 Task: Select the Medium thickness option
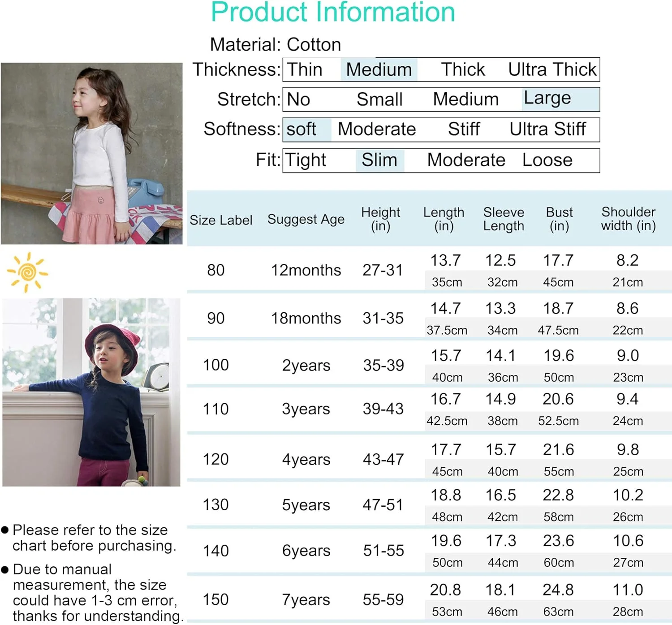(379, 70)
